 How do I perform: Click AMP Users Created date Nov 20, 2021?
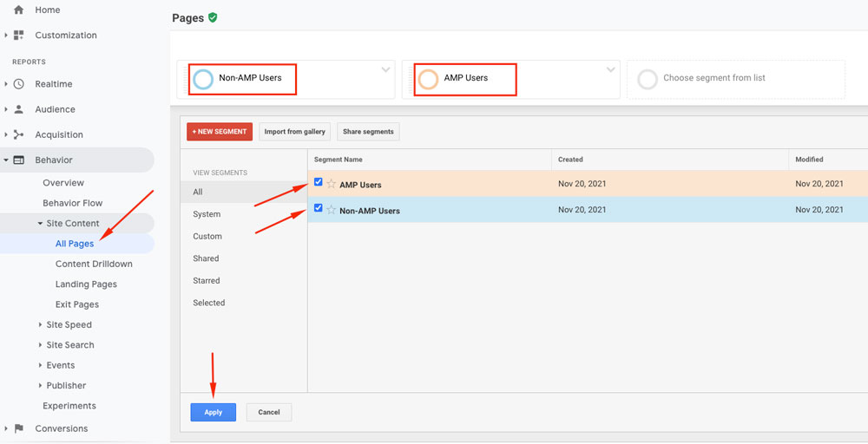tap(582, 184)
